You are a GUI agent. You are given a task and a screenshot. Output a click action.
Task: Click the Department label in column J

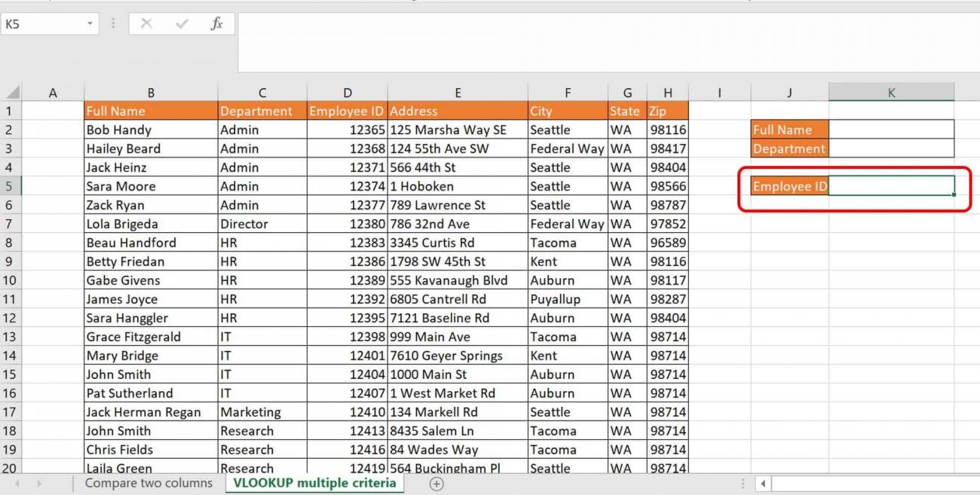pyautogui.click(x=789, y=148)
